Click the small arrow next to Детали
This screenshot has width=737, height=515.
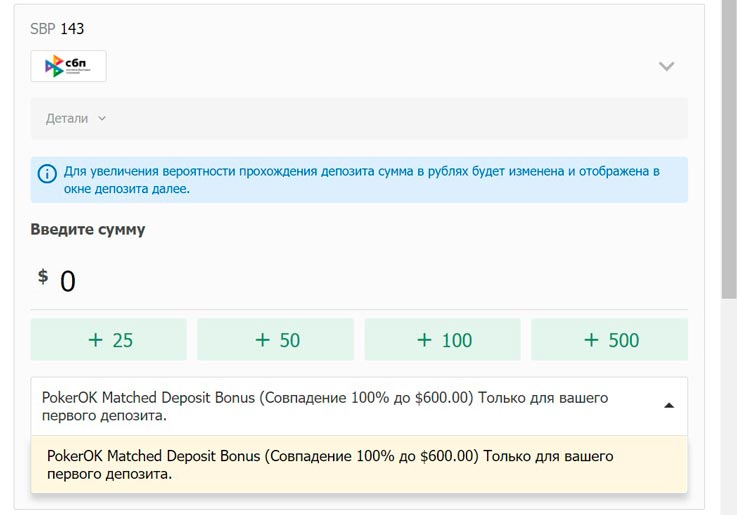pos(102,119)
